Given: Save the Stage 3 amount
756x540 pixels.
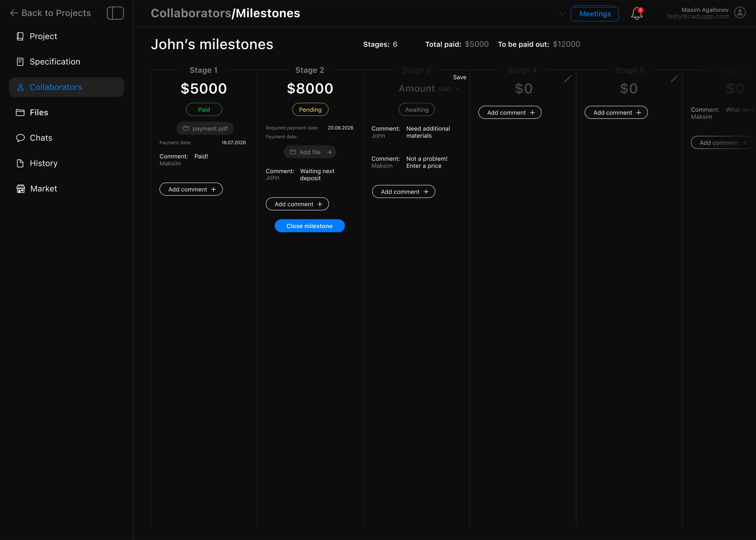Looking at the screenshot, I should (x=459, y=77).
